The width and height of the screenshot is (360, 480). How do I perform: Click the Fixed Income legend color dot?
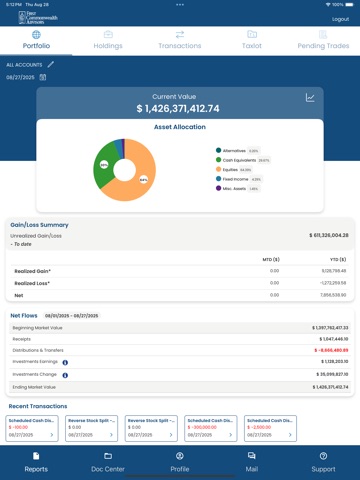218,179
